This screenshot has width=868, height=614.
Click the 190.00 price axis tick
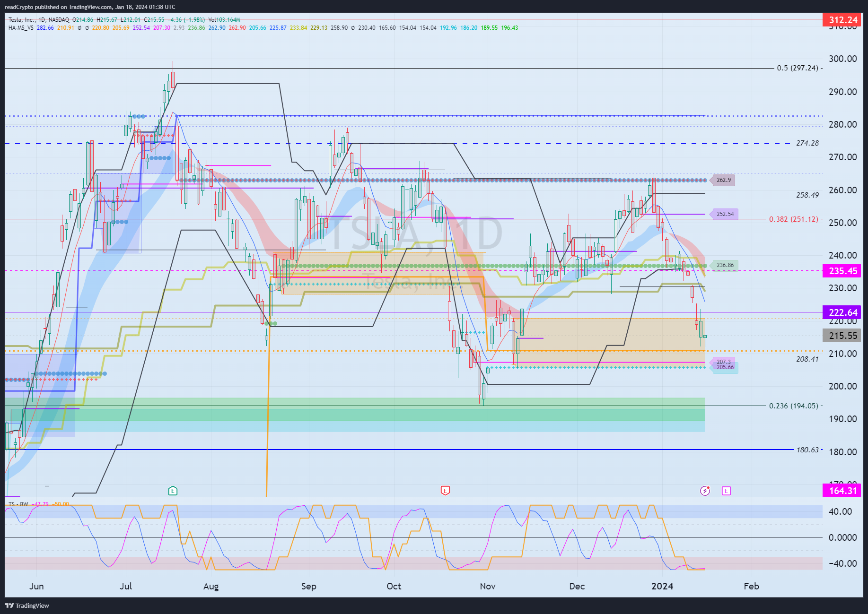[842, 419]
